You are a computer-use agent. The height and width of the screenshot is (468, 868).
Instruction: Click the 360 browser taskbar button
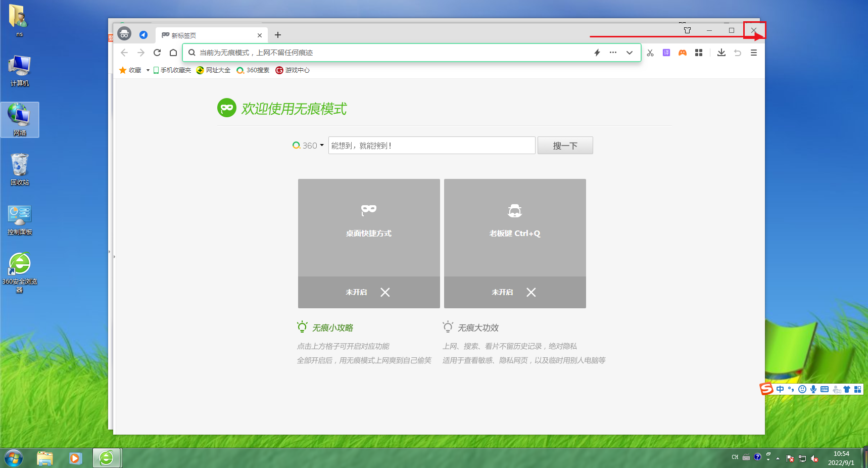click(x=107, y=458)
